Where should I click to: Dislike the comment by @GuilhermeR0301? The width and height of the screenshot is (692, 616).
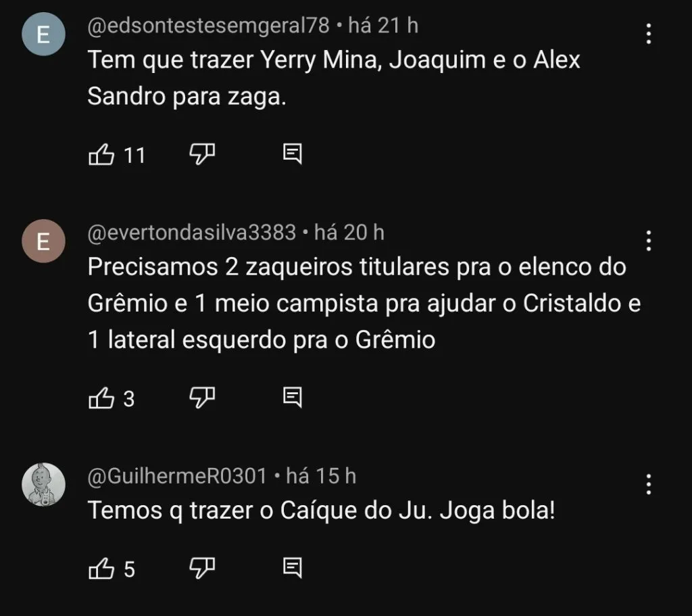coord(201,569)
